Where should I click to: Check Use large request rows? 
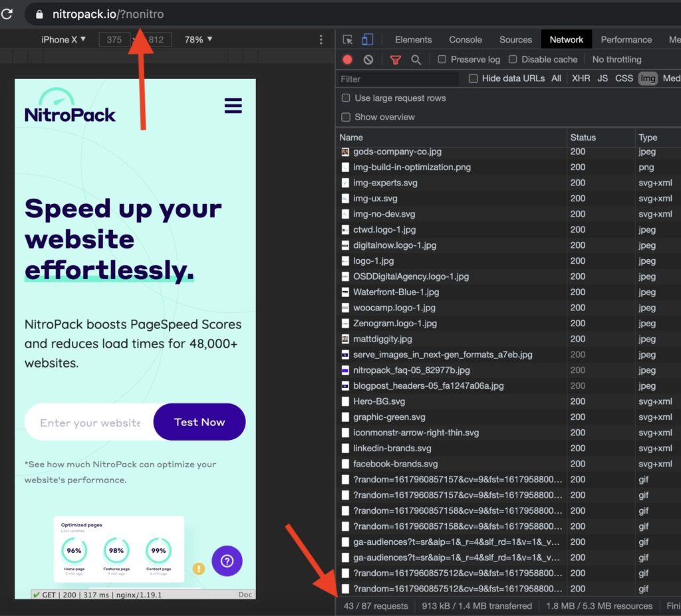pyautogui.click(x=346, y=98)
